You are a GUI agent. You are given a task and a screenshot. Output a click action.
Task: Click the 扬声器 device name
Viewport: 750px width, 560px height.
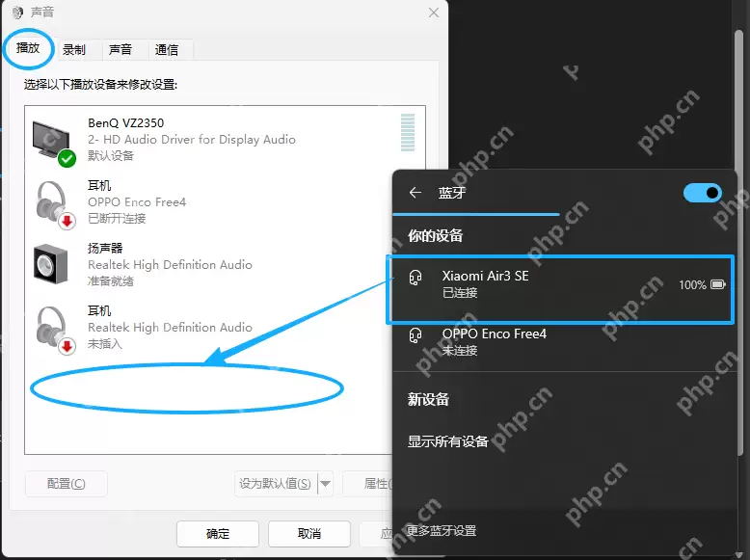105,249
